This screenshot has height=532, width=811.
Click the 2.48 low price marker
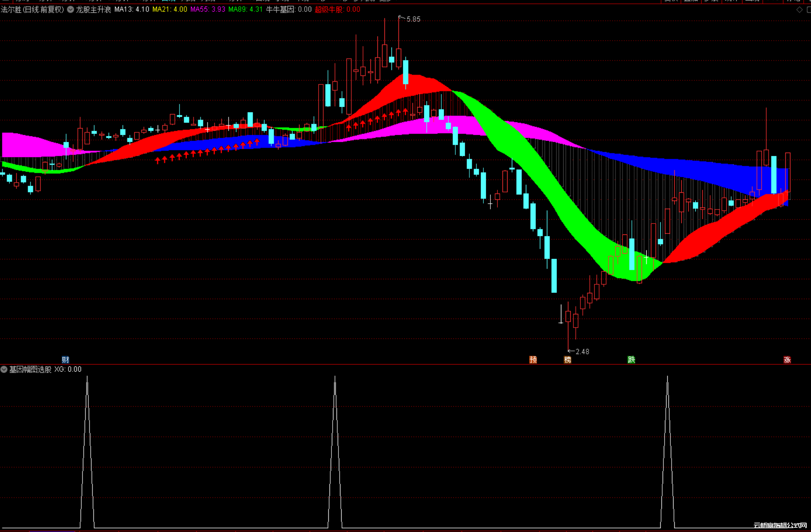(582, 352)
